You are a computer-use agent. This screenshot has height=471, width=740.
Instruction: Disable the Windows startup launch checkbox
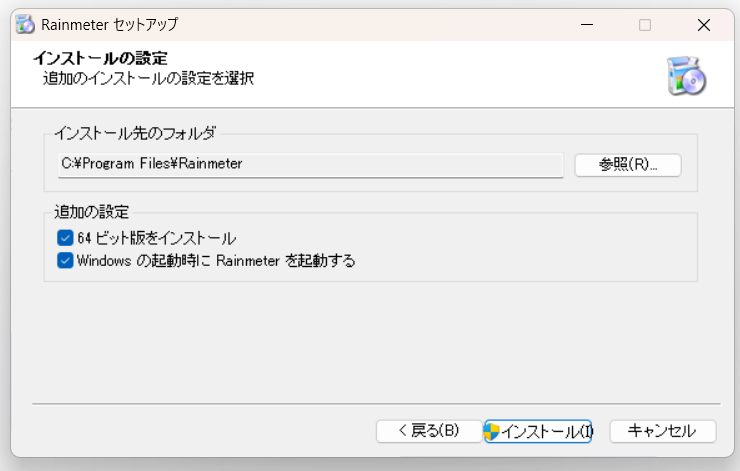[x=66, y=261]
